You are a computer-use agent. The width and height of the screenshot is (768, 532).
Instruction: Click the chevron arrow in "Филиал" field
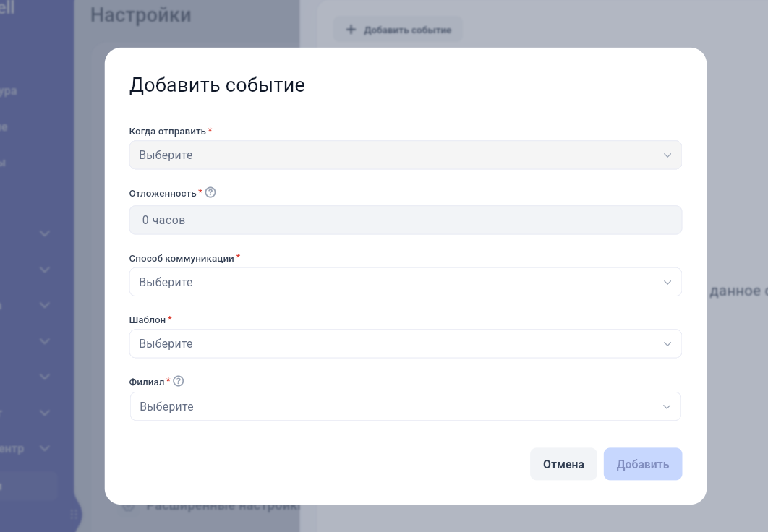[667, 407]
